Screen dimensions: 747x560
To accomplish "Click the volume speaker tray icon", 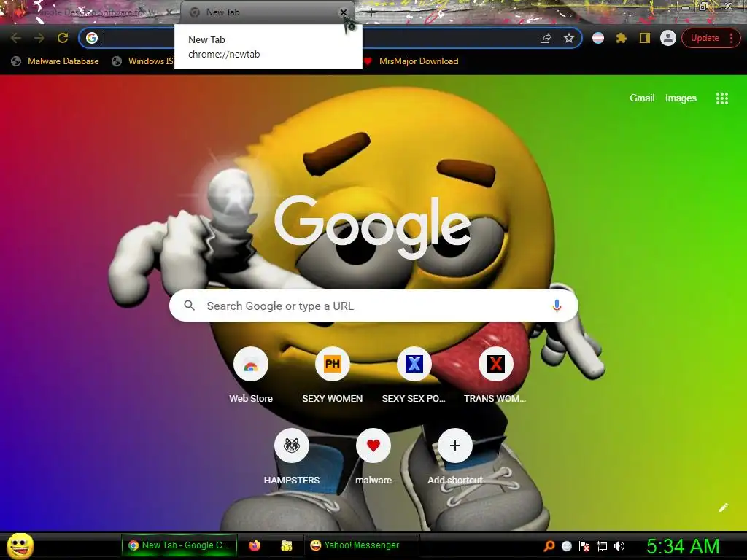I will point(619,546).
